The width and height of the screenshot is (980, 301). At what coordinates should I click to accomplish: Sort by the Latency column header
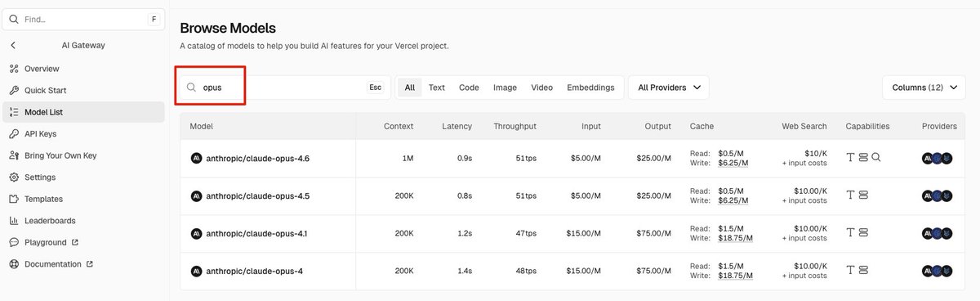pyautogui.click(x=457, y=126)
